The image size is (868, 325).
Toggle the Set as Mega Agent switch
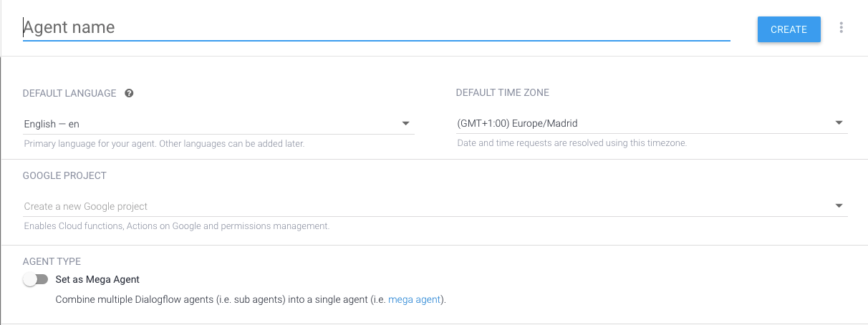pyautogui.click(x=35, y=279)
